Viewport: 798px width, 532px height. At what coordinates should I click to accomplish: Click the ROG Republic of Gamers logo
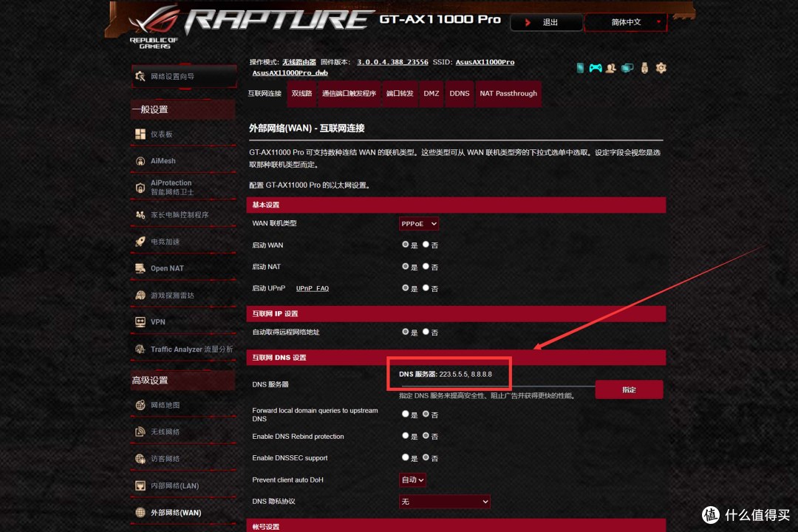pyautogui.click(x=154, y=29)
